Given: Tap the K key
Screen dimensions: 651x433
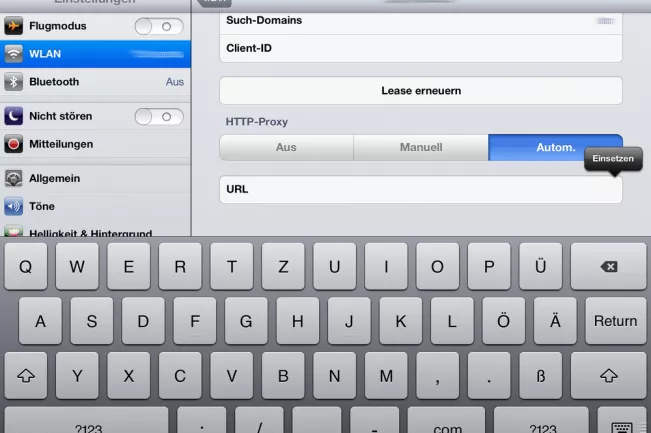Looking at the screenshot, I should 401,321.
